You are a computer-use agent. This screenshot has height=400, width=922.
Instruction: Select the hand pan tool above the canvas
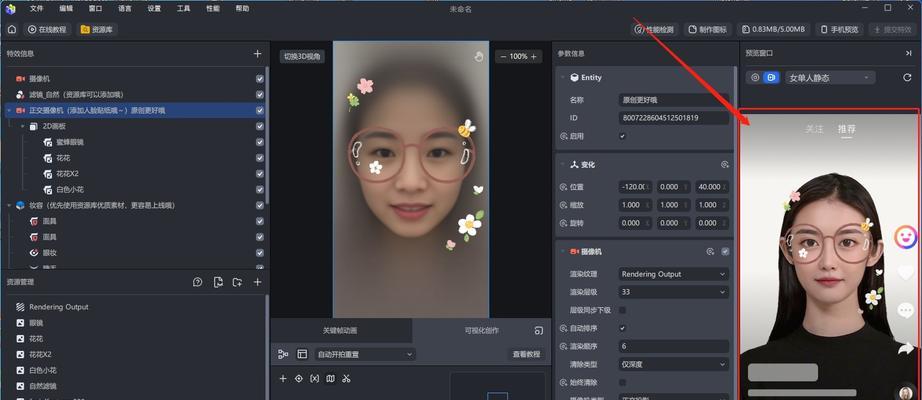point(478,56)
